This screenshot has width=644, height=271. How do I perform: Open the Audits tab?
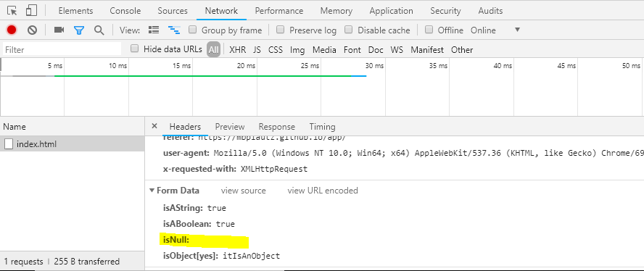coord(490,11)
